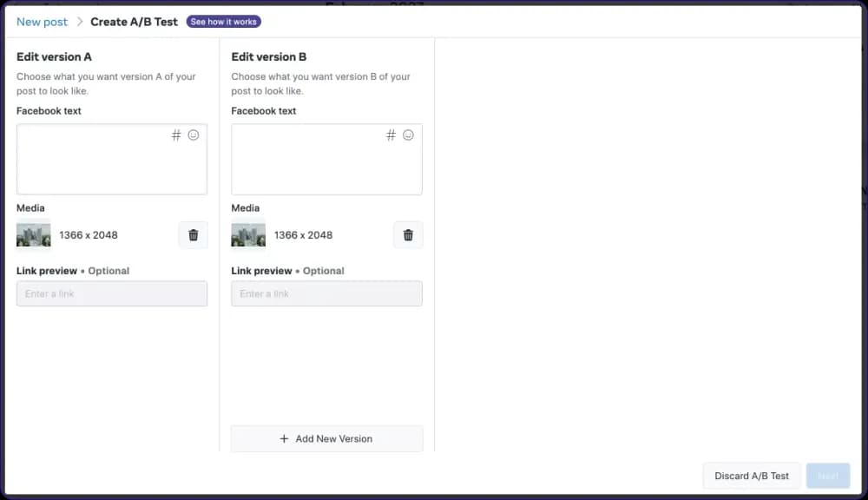Click the 1366 x 2048 label in version B
The height and width of the screenshot is (500, 868).
[303, 235]
